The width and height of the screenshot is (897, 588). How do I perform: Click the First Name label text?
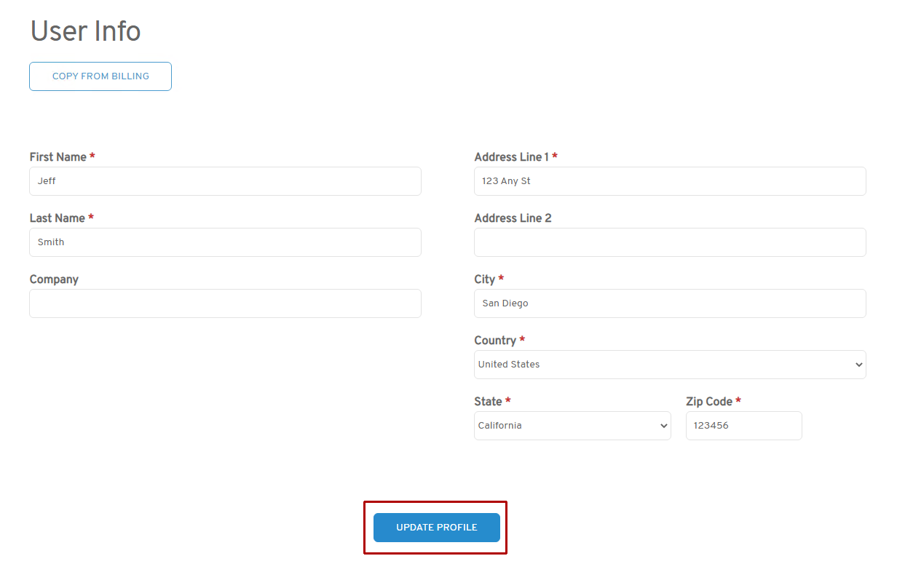point(58,157)
